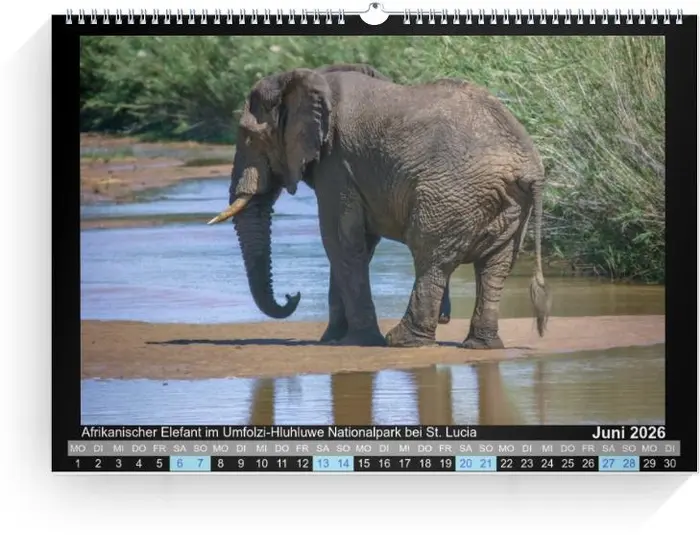Select highlighted Sunday 14
The width and height of the screenshot is (700, 535).
(x=343, y=463)
